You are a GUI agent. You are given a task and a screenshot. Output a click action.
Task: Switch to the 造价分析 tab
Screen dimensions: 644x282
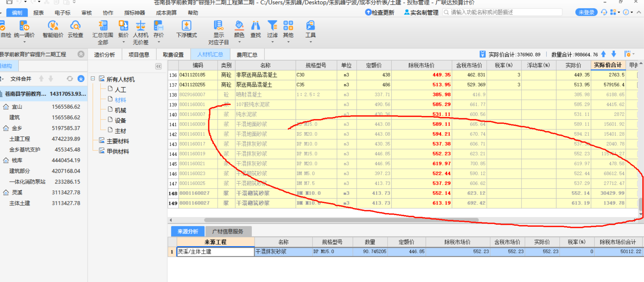click(x=105, y=55)
